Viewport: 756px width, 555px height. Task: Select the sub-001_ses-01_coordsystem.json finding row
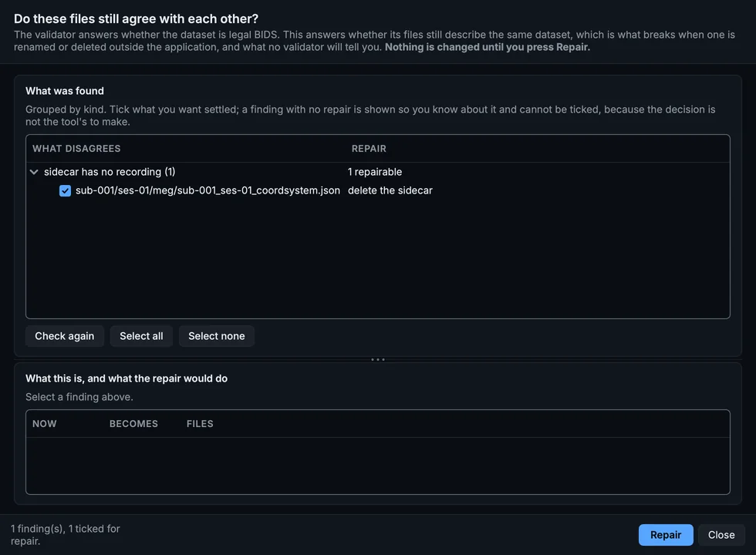point(378,191)
